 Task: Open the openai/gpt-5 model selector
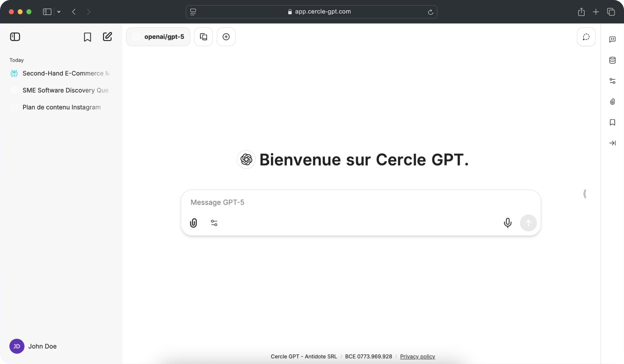tap(158, 37)
